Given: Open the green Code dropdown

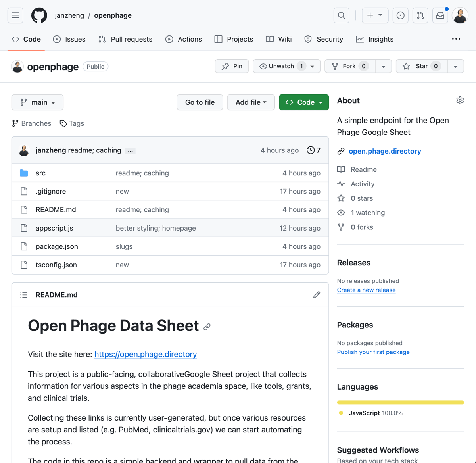Looking at the screenshot, I should coord(304,102).
